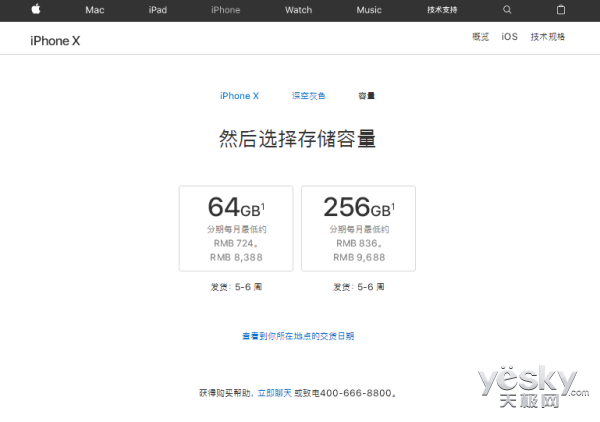Select the iPhone menu item
The height and width of the screenshot is (422, 600).
[x=225, y=10]
